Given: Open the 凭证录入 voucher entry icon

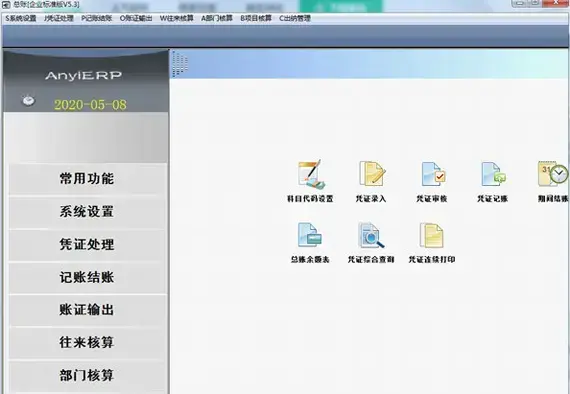Looking at the screenshot, I should coord(371,174).
